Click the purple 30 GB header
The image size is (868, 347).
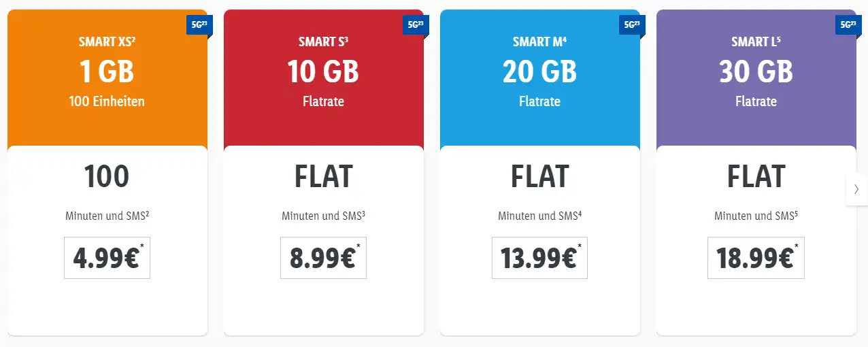[x=756, y=72]
